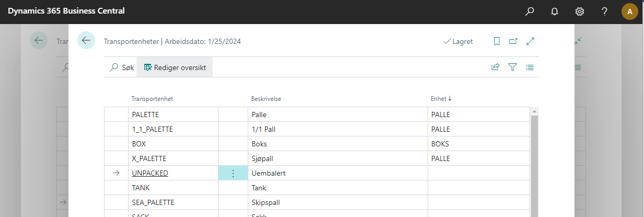Toggle the filter pane funnel icon
The image size is (644, 217).
tap(512, 67)
